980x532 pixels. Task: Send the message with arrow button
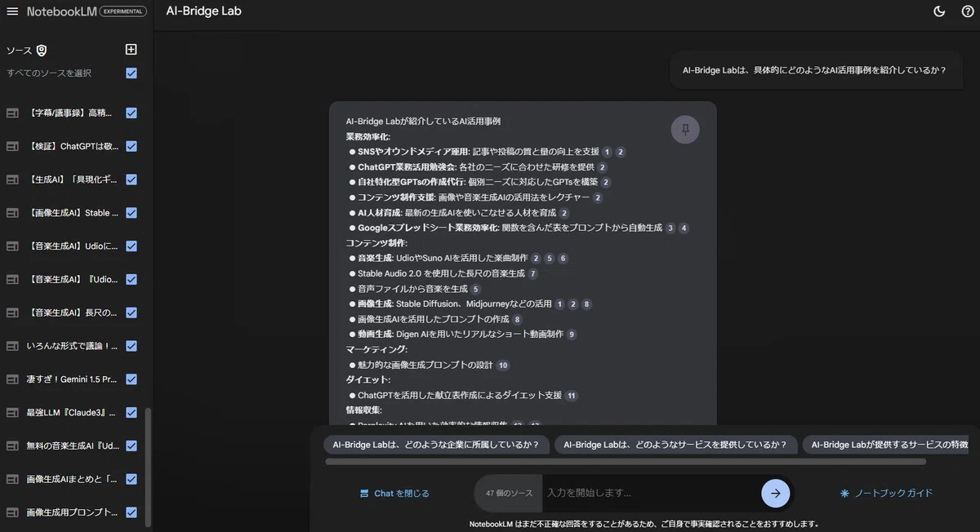pyautogui.click(x=775, y=493)
